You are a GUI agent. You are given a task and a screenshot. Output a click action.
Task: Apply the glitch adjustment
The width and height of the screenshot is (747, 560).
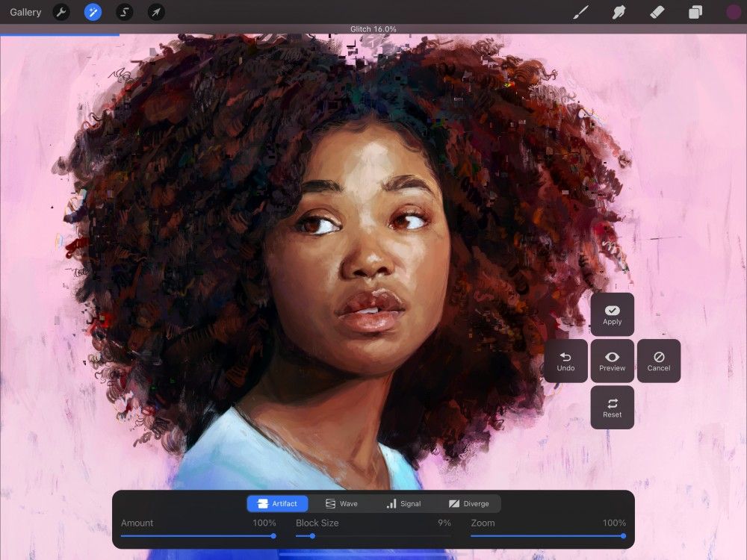(x=612, y=314)
